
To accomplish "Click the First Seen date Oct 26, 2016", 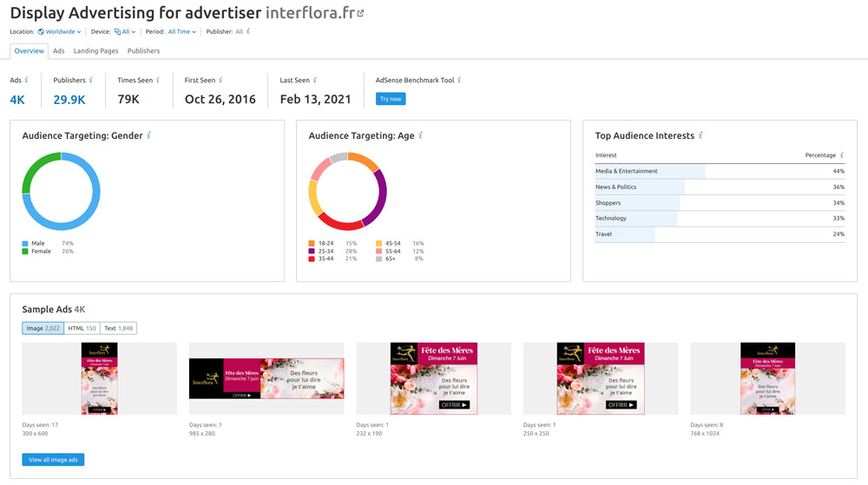I will tap(220, 100).
